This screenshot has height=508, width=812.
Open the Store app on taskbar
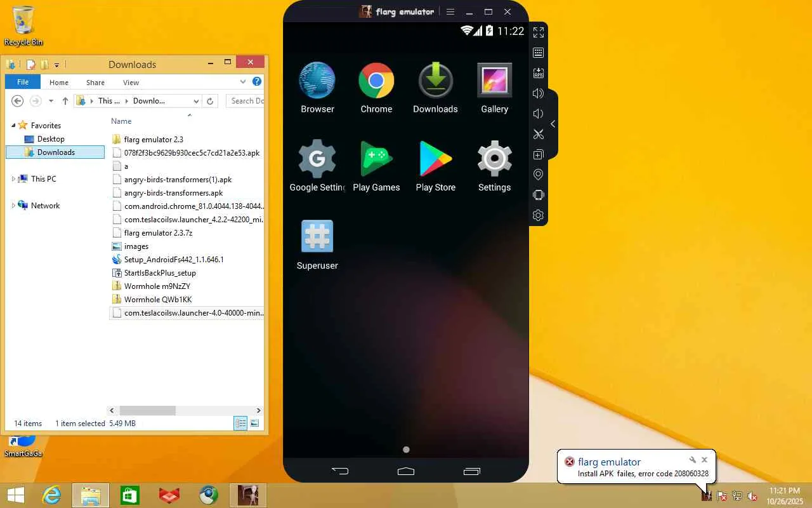[130, 495]
